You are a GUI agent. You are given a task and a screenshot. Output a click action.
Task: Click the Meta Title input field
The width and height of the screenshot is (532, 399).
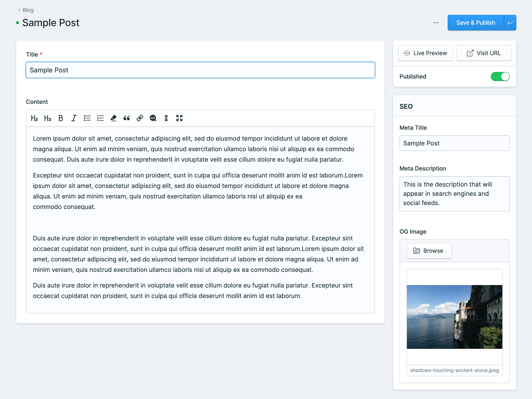tap(455, 143)
